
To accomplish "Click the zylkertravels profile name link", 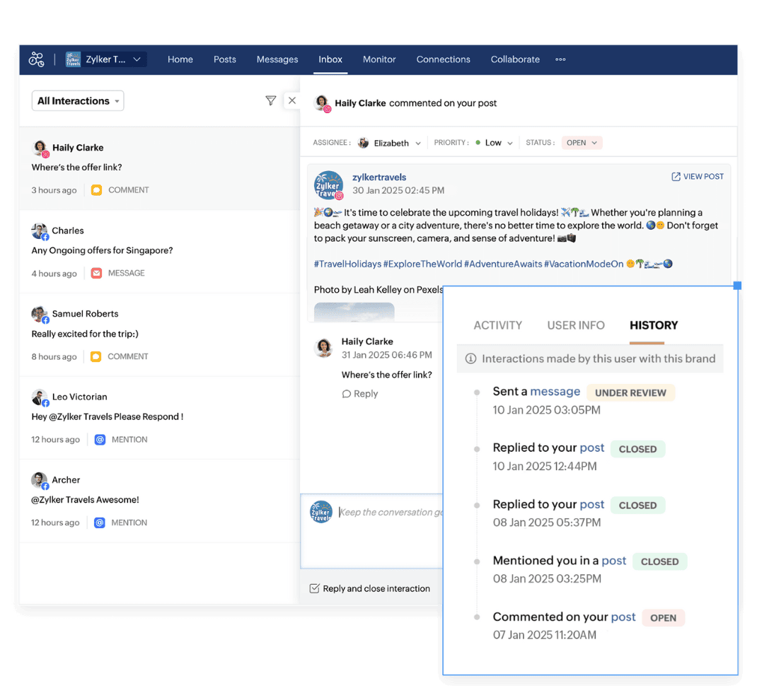I will pyautogui.click(x=379, y=177).
